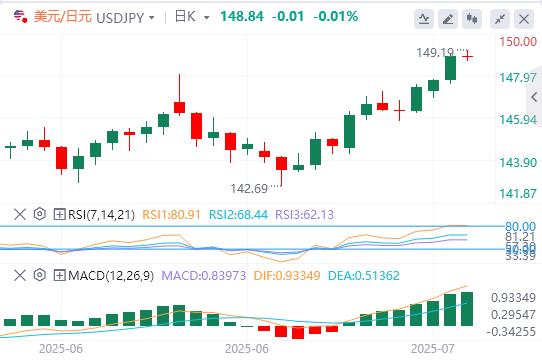Select the pencil drawing tool

click(448, 19)
